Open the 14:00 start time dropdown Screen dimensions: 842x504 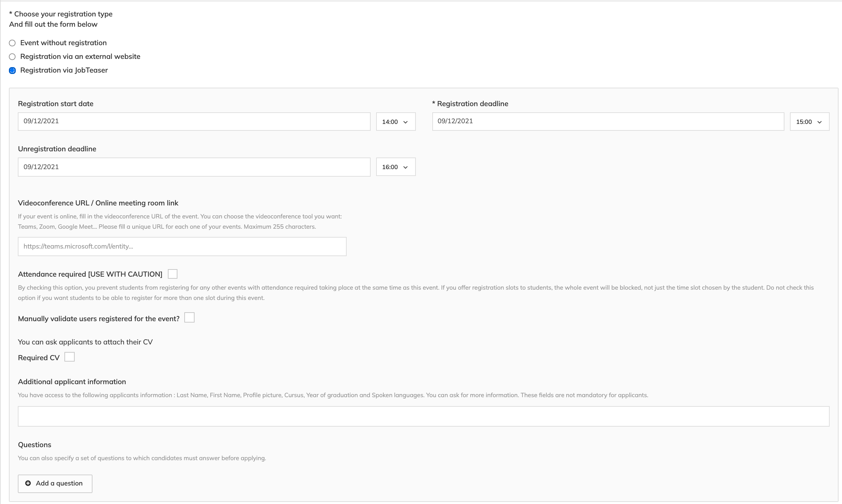tap(395, 122)
